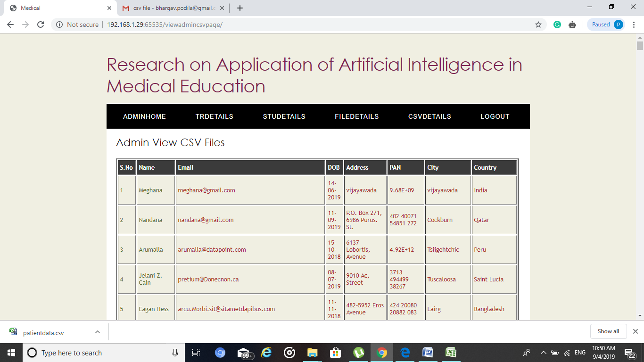
Task: Go back to the previous page
Action: 10,25
